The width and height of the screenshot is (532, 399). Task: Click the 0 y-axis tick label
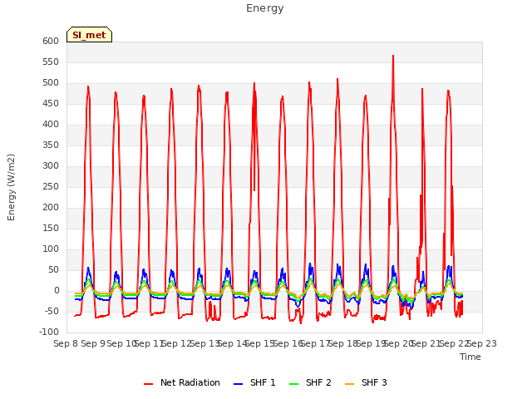pos(57,290)
